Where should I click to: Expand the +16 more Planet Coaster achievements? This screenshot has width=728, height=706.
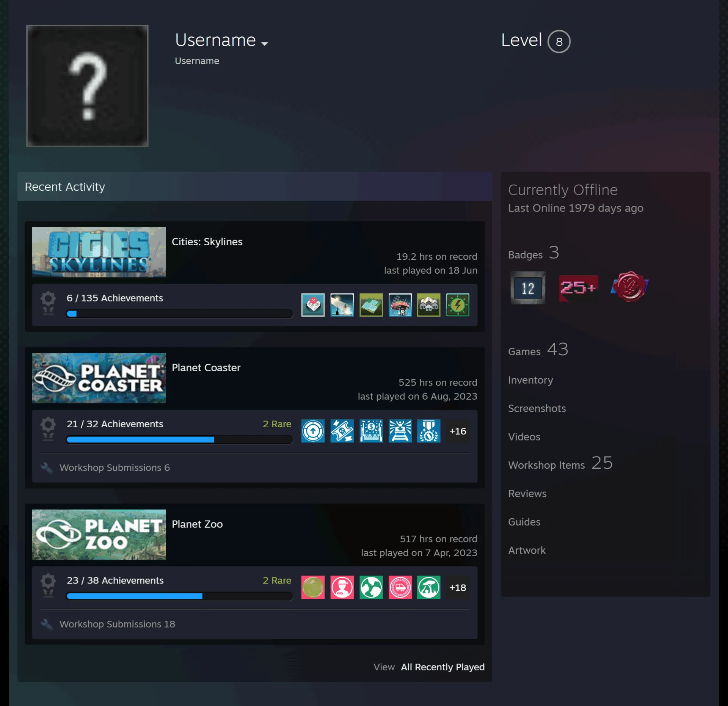click(458, 431)
